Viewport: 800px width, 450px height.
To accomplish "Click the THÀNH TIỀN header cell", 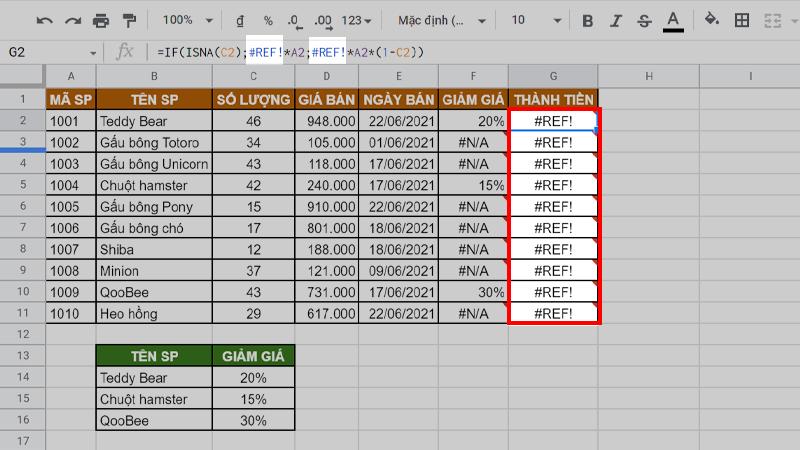I will 554,99.
